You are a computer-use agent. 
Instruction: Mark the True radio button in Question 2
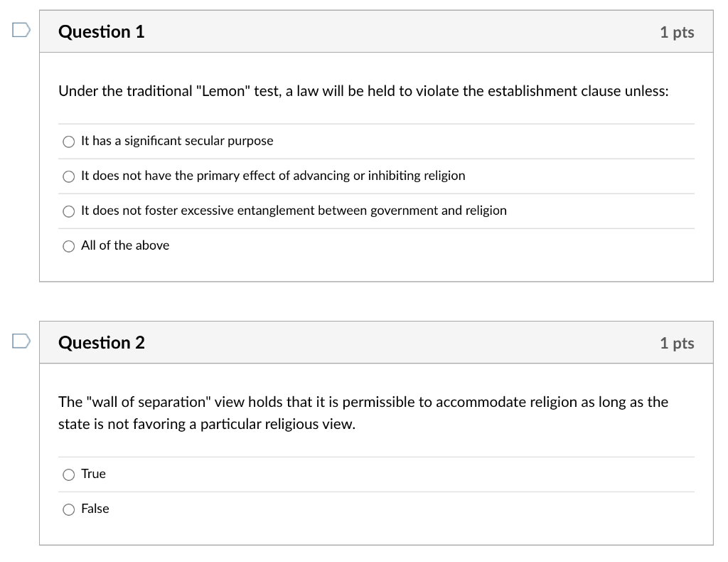click(x=69, y=474)
